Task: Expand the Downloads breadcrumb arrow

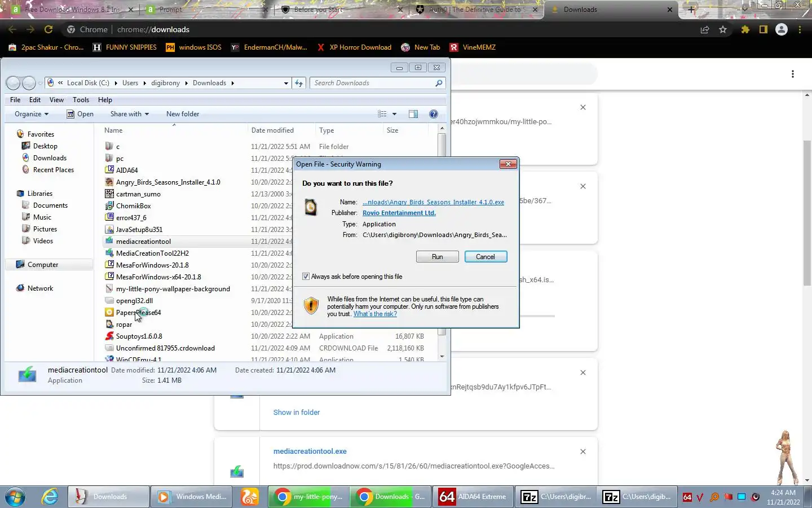Action: 232,83
